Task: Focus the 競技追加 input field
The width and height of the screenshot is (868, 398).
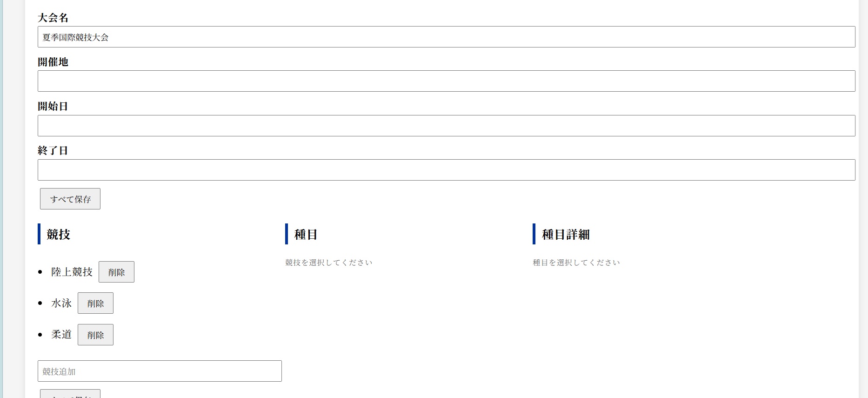Action: (160, 371)
